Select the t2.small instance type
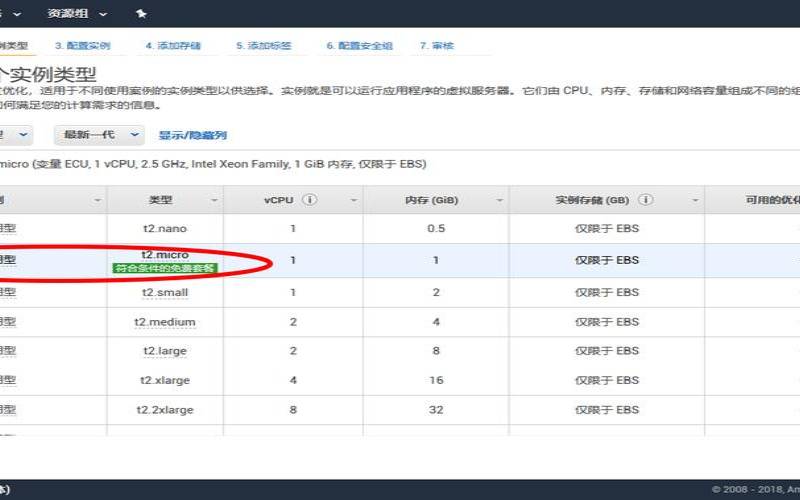 [x=165, y=292]
